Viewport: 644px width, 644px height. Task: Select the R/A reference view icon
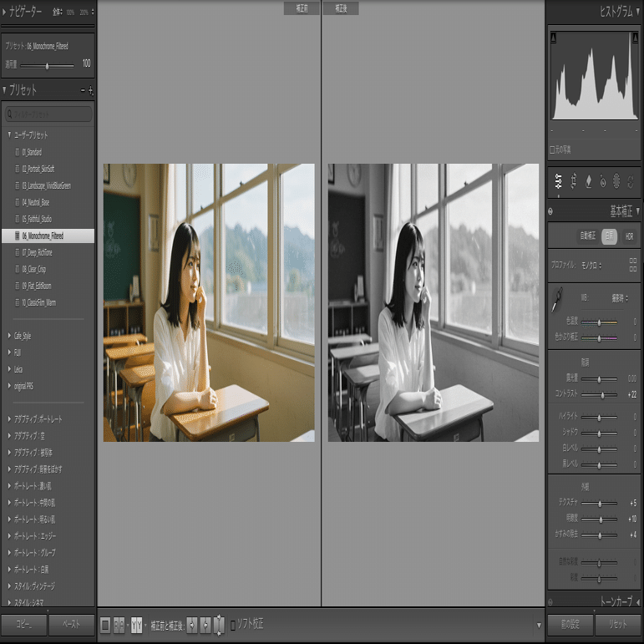coord(119,625)
